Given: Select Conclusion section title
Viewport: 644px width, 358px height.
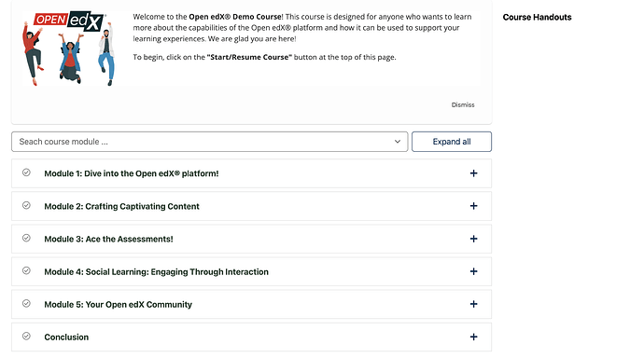Looking at the screenshot, I should 66,337.
